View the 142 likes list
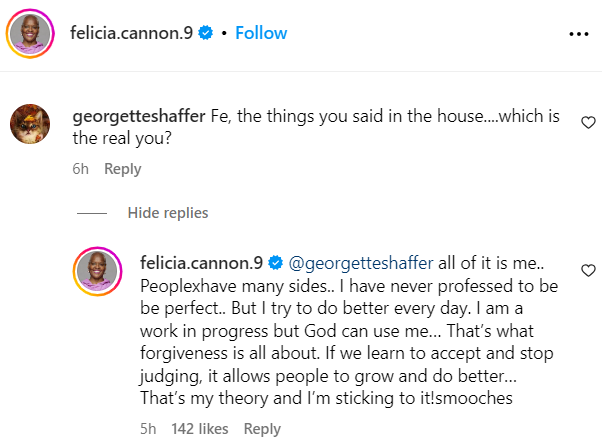The height and width of the screenshot is (444, 602). (200, 430)
